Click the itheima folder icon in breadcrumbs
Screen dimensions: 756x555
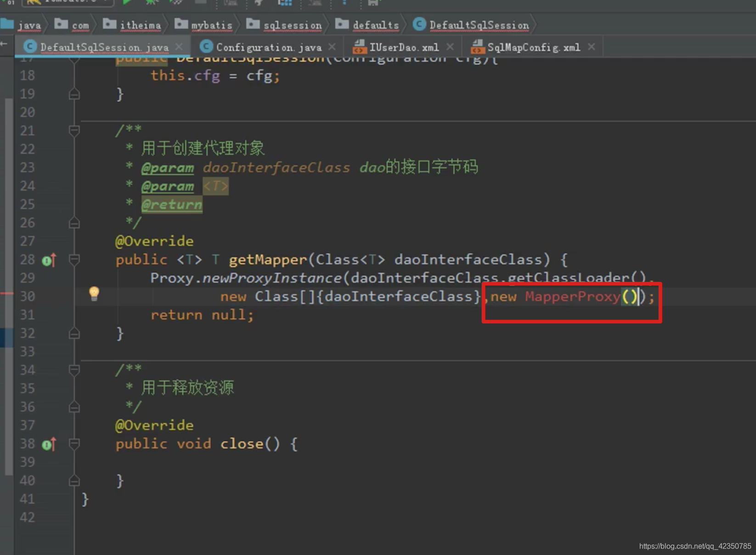(x=109, y=23)
